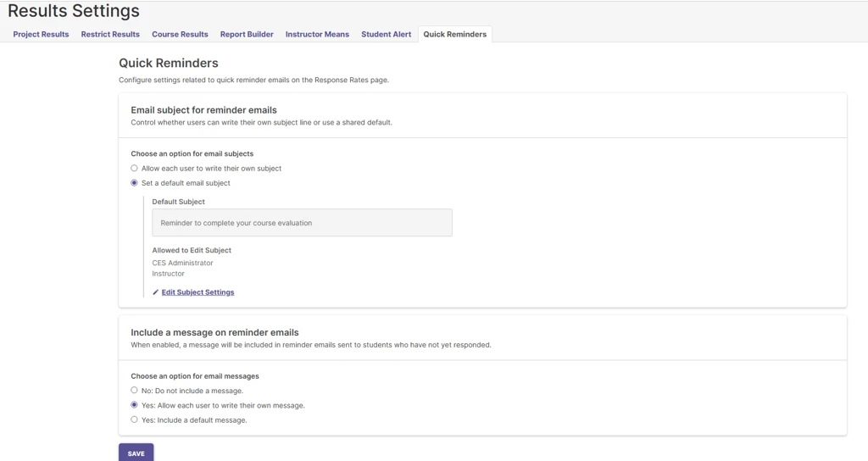
Task: Select the Quick Reminders tab
Action: click(x=455, y=34)
